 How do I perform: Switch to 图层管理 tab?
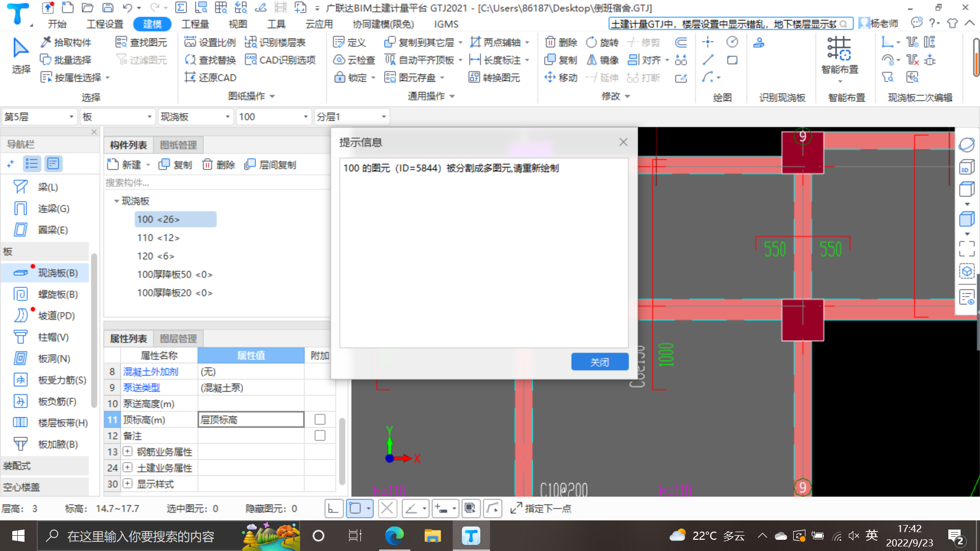coord(178,338)
